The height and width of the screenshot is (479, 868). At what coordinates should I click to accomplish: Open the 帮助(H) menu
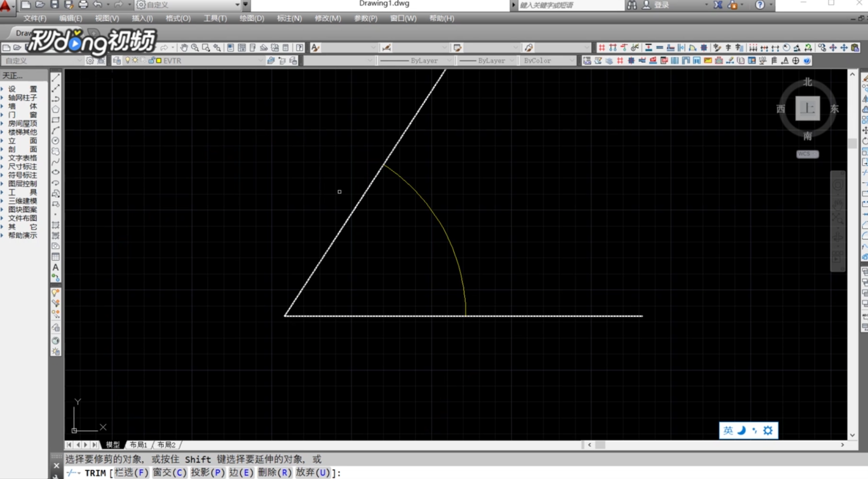(442, 19)
